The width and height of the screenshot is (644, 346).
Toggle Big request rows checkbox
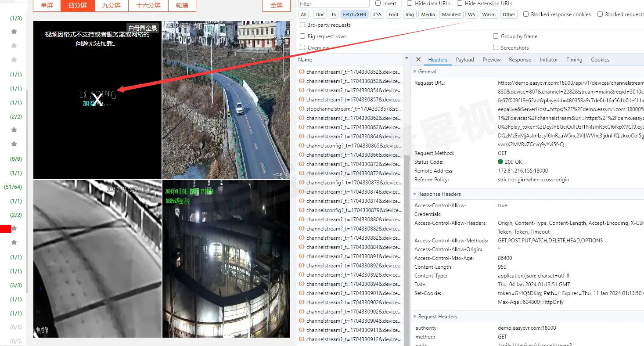302,36
